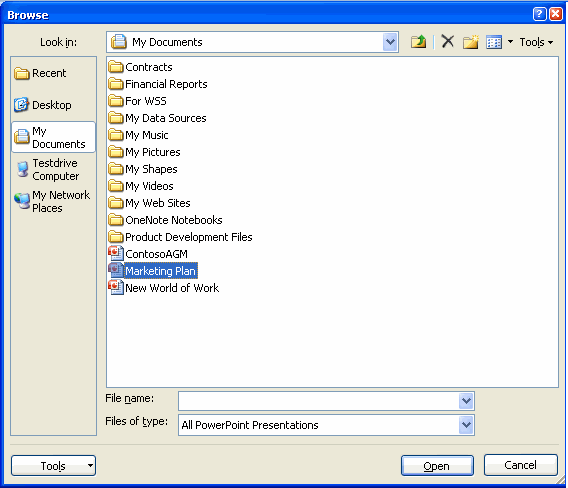The height and width of the screenshot is (488, 568).
Task: Click the Views icon in toolbar
Action: [x=494, y=42]
